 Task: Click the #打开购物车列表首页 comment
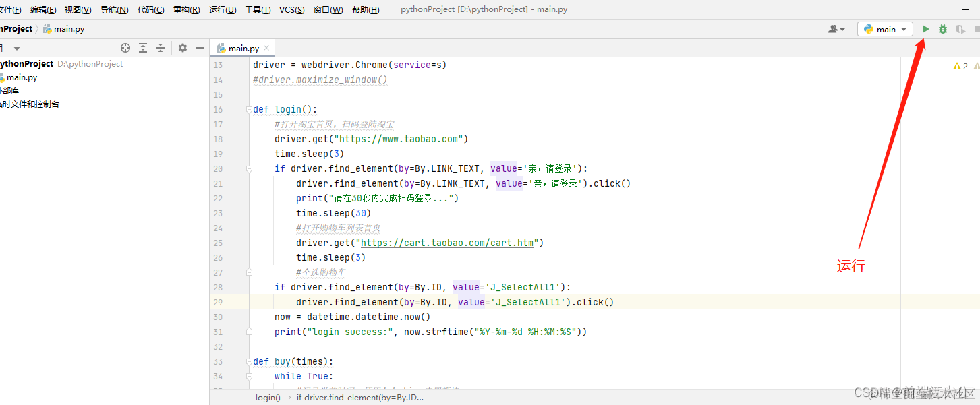click(338, 228)
